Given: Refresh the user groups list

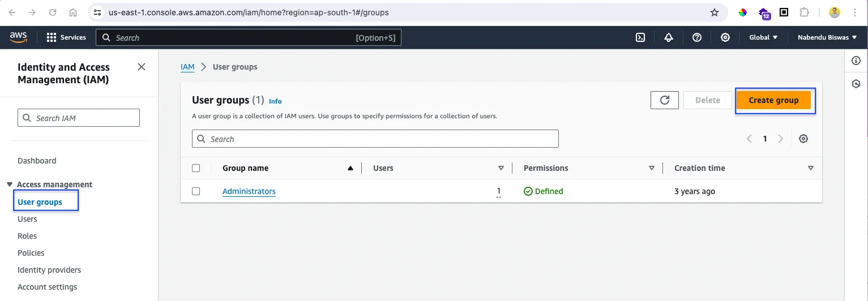Looking at the screenshot, I should [665, 100].
